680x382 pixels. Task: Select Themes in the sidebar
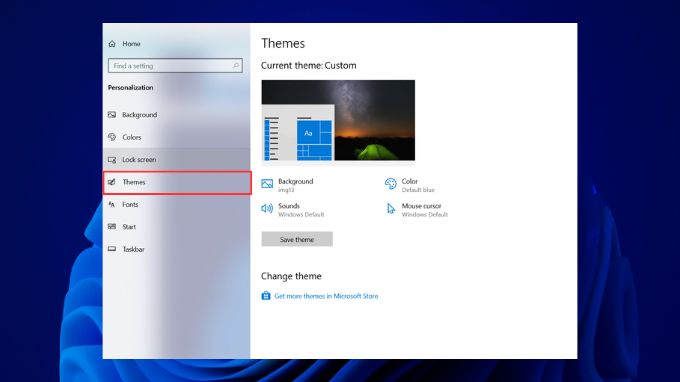click(177, 182)
